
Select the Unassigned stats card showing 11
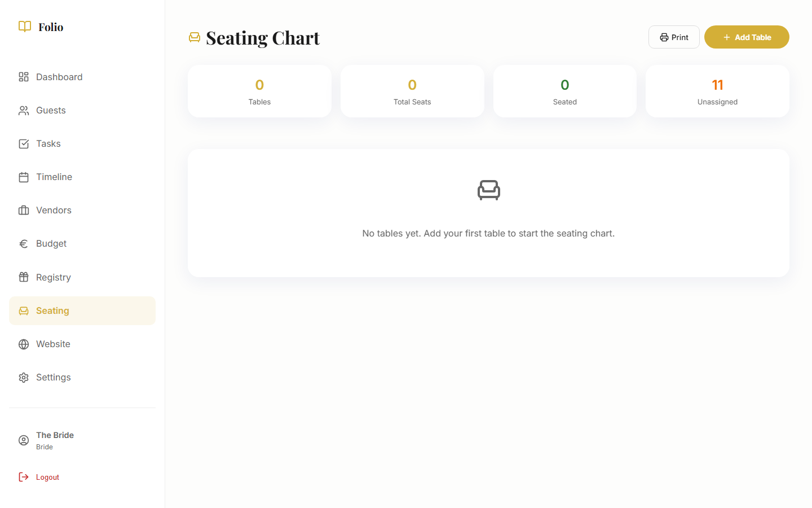(717, 91)
